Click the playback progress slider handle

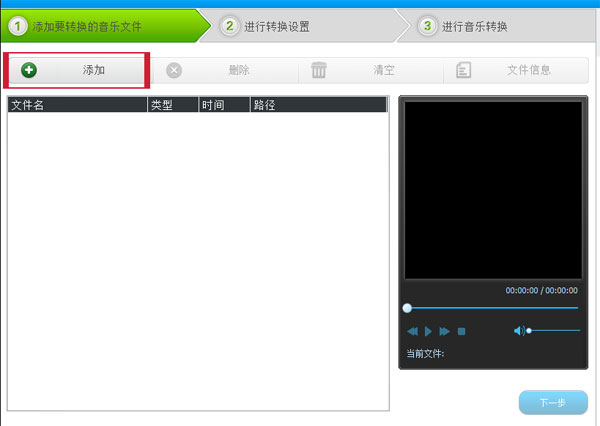click(407, 308)
